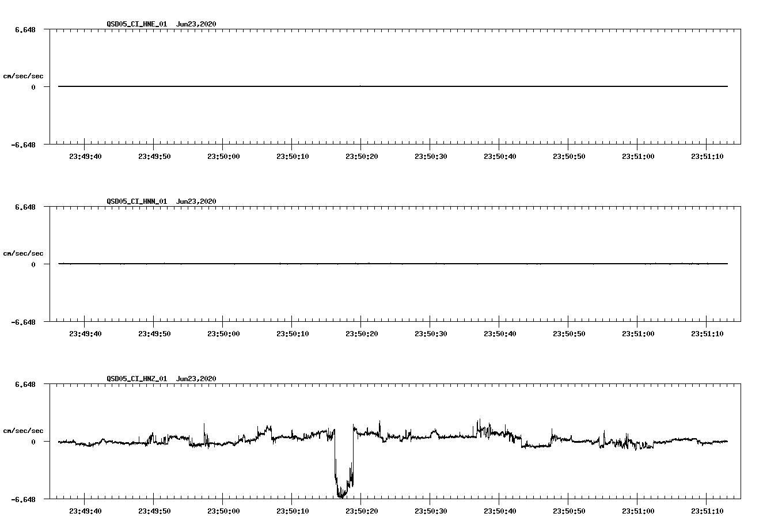This screenshot has width=782, height=532.
Task: Click the 23:51:00 time label under HNE plot
Action: tap(638, 157)
